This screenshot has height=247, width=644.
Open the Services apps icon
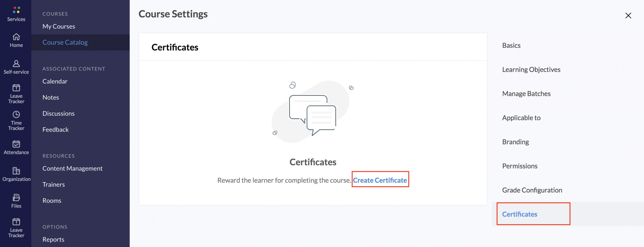tap(16, 10)
